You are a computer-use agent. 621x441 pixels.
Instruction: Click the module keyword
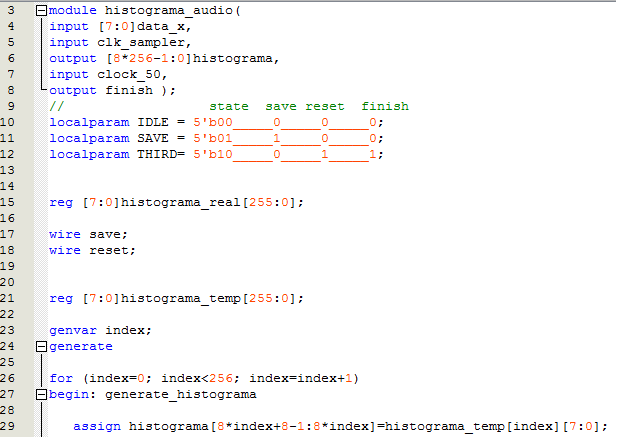[x=73, y=11]
